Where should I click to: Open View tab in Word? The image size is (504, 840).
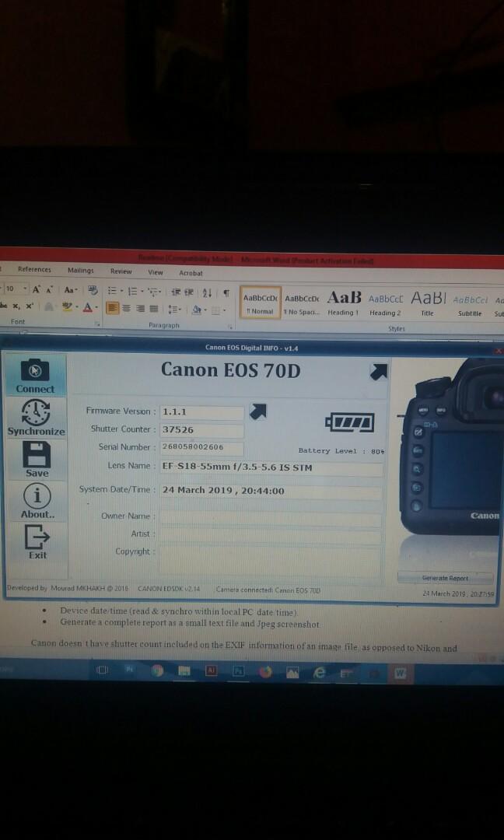(x=156, y=272)
